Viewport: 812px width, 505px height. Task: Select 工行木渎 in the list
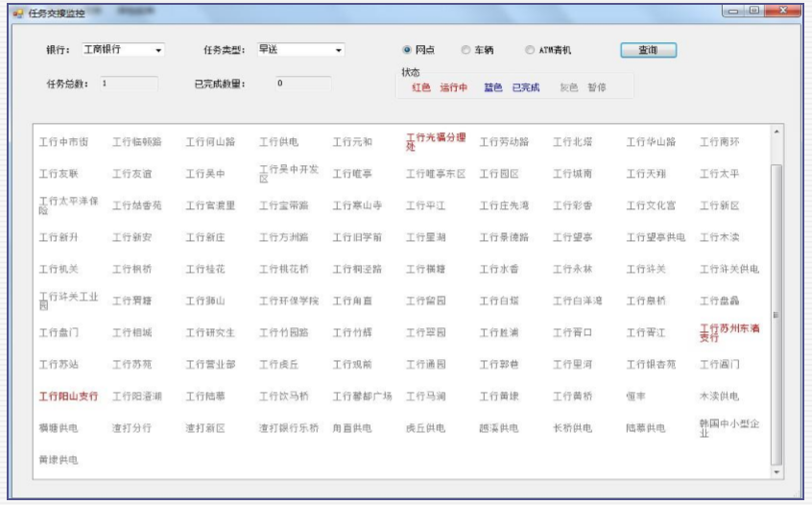[719, 237]
